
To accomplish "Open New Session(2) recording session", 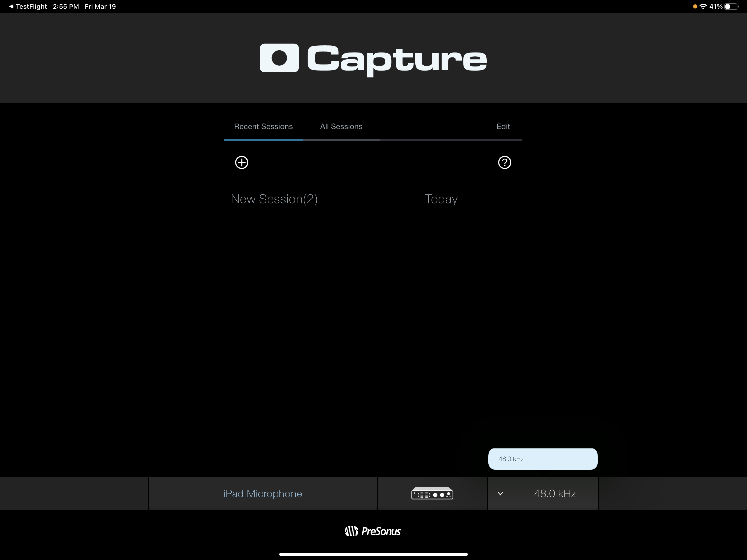I will 274,198.
